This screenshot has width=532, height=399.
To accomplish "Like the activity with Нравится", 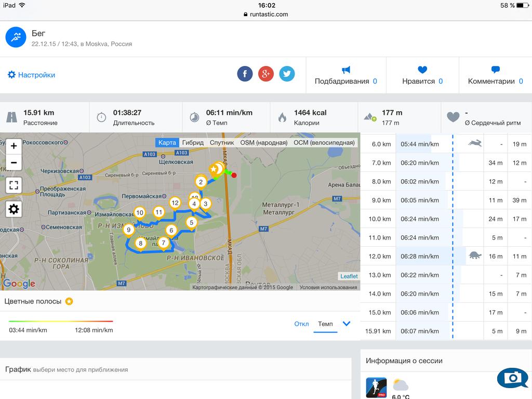I will (422, 75).
